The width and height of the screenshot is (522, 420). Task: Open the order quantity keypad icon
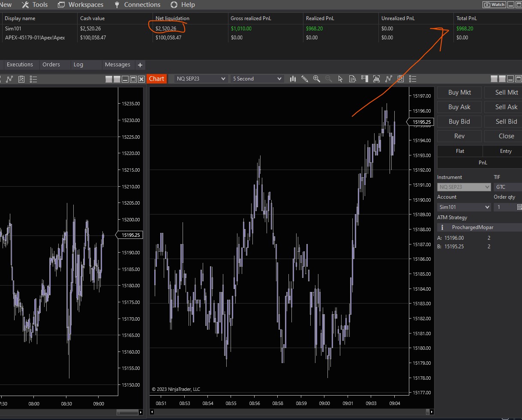[x=519, y=207]
